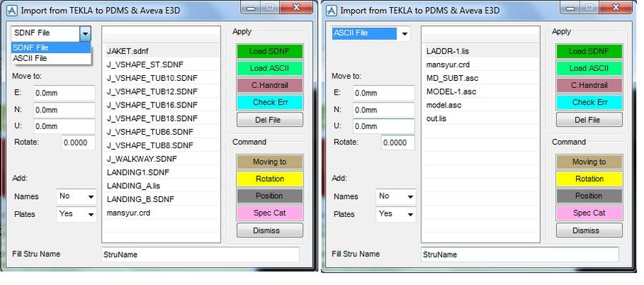Screen dimensions: 644x285
Task: Click the AVEVA logo icon in right window title bar
Action: coord(332,10)
